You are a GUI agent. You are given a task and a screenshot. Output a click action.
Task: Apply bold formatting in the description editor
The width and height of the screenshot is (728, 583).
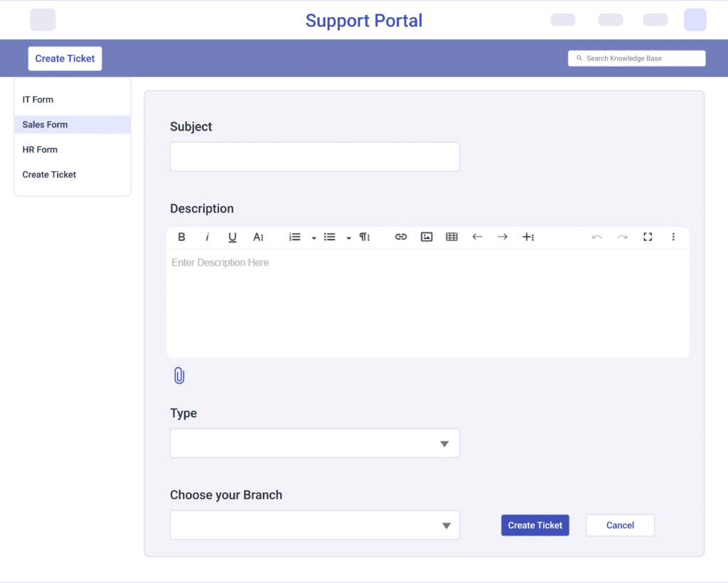click(181, 237)
